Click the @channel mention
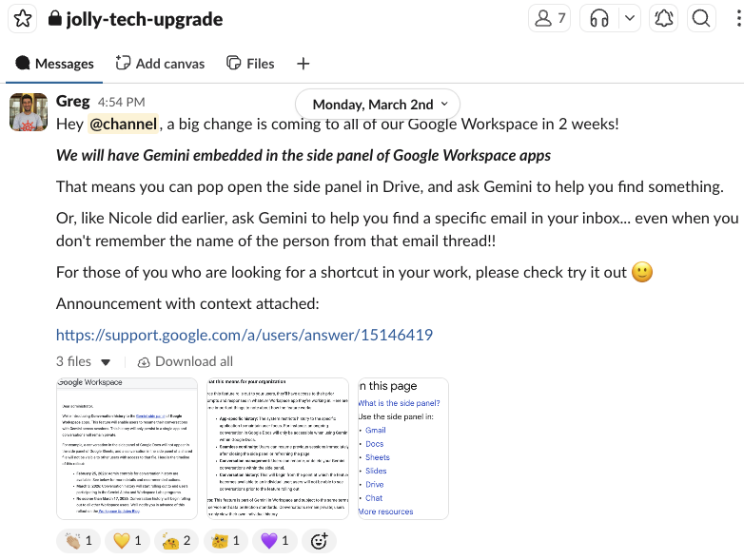 [x=123, y=125]
